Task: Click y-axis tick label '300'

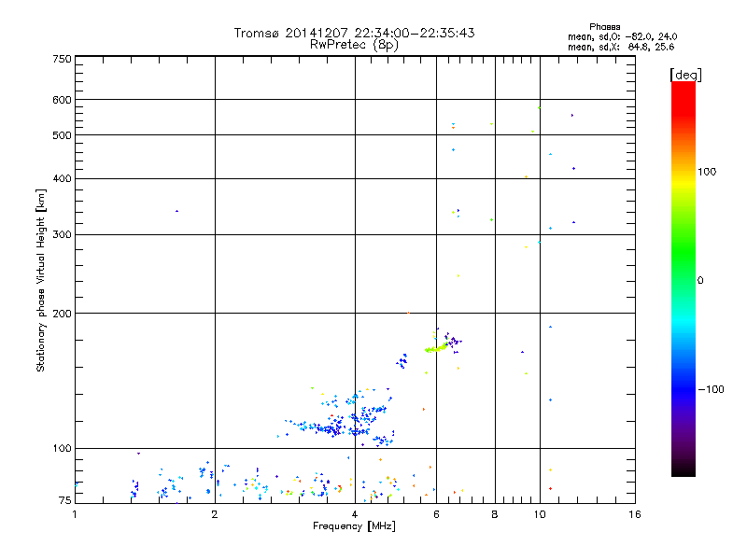Action: click(x=62, y=235)
